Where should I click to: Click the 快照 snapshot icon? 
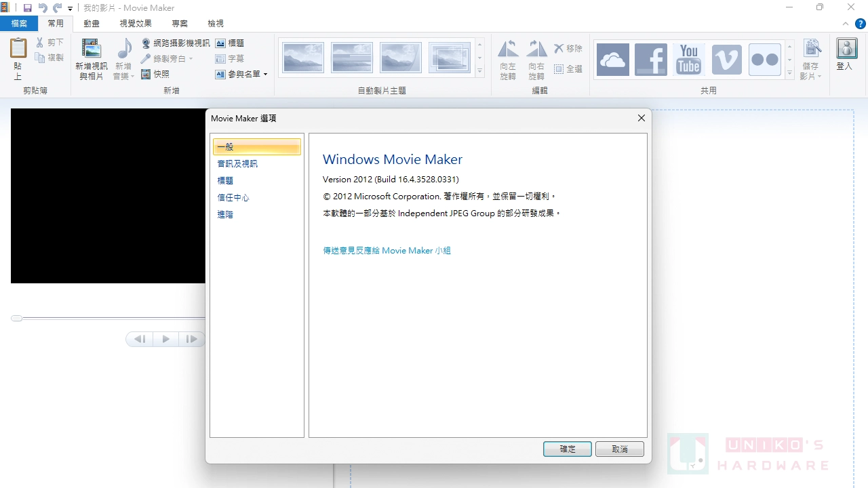(146, 75)
